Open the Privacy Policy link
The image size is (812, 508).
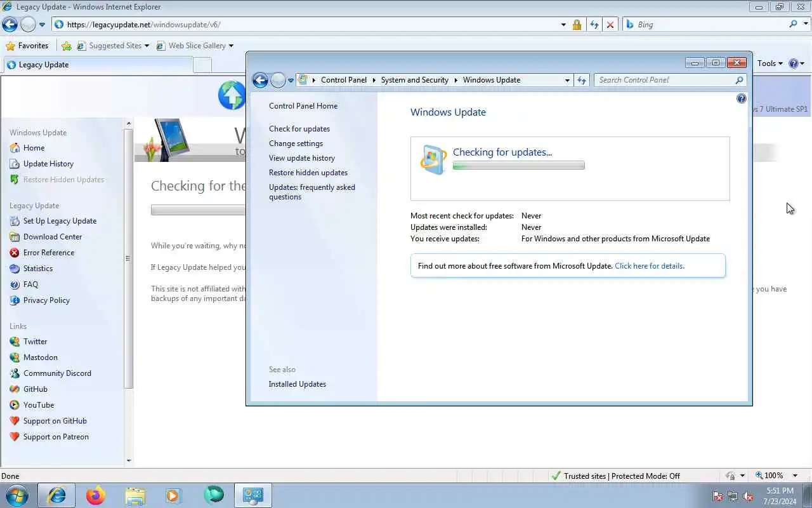(x=46, y=300)
